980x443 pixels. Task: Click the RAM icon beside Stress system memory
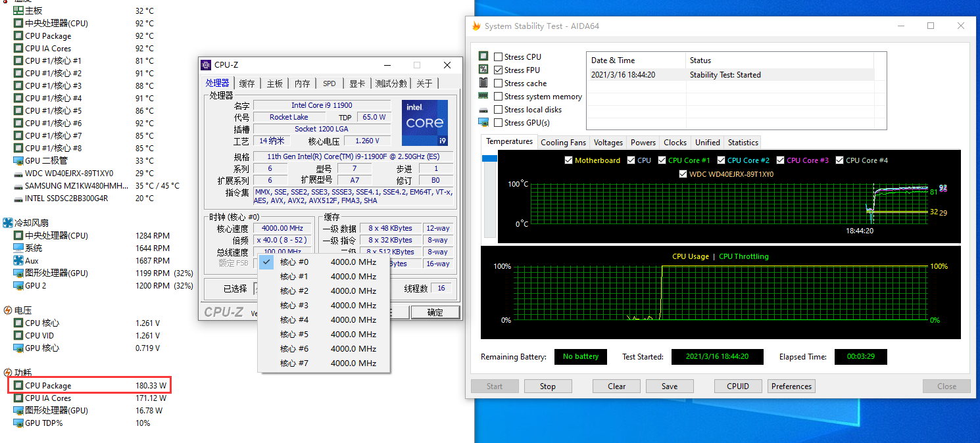(483, 96)
